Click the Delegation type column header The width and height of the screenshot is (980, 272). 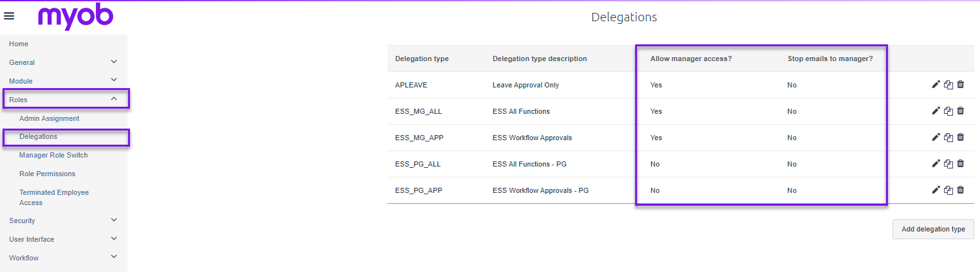[421, 59]
